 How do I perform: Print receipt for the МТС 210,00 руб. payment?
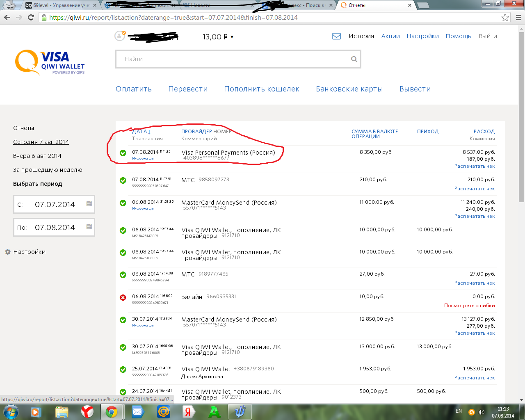[475, 189]
